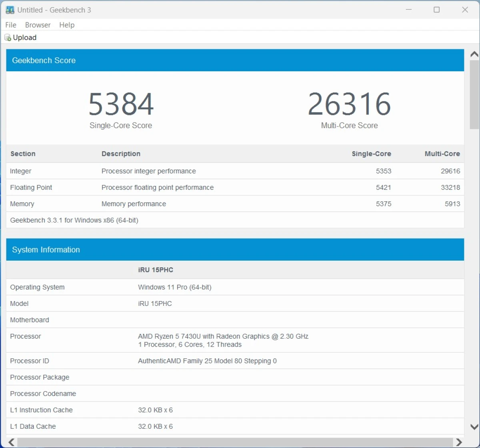This screenshot has width=480, height=448.
Task: Click the Memory performance row
Action: click(x=235, y=204)
